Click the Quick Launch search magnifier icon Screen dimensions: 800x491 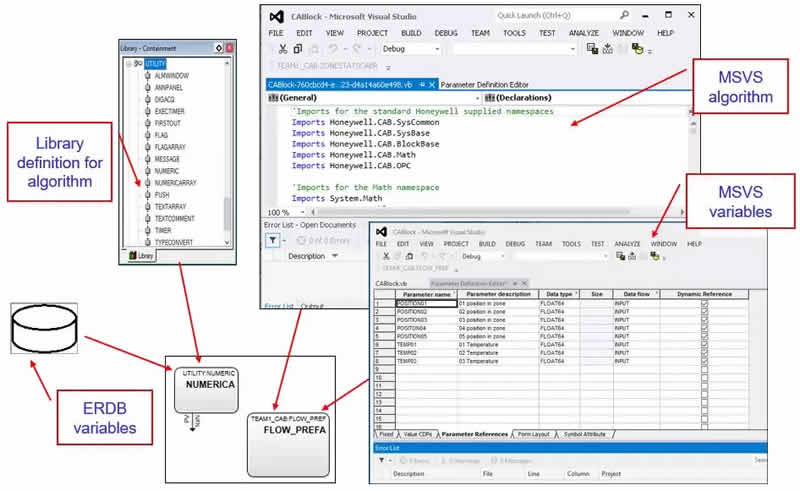(624, 15)
